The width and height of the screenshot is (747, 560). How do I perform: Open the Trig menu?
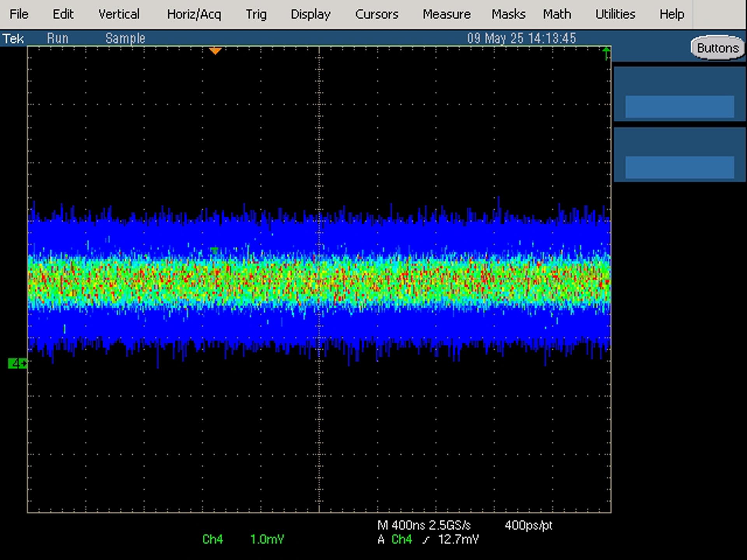point(256,14)
